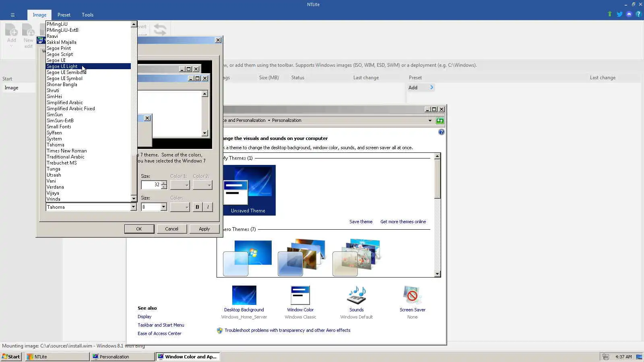Screen dimensions: 644x362
Task: Switch to the Tools tab
Action: 87,15
